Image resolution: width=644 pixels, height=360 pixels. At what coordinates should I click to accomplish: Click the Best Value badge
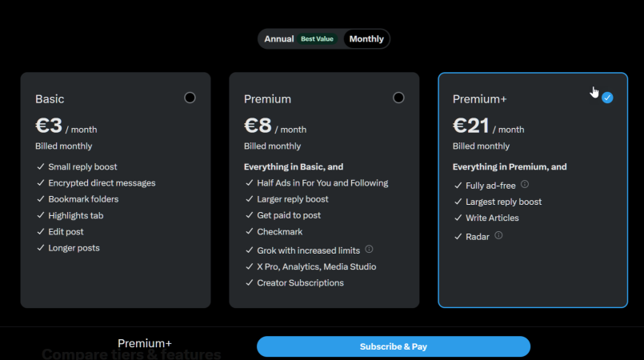pos(317,39)
